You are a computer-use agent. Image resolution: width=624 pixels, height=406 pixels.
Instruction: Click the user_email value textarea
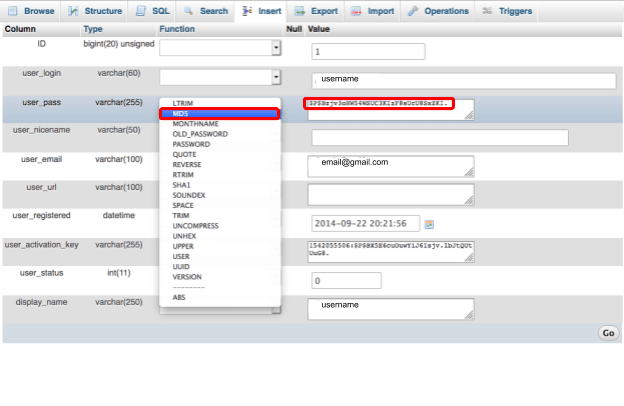(x=391, y=166)
